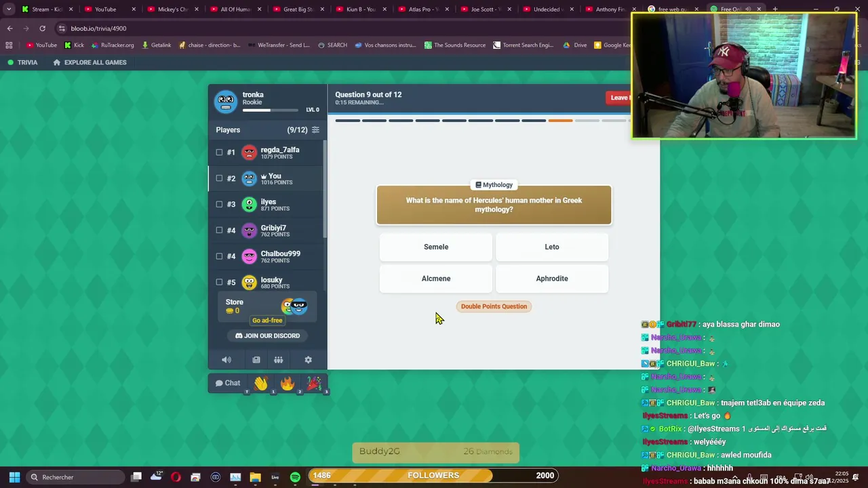Viewport: 868px width, 488px height.
Task: Open the Chat button
Action: [228, 383]
